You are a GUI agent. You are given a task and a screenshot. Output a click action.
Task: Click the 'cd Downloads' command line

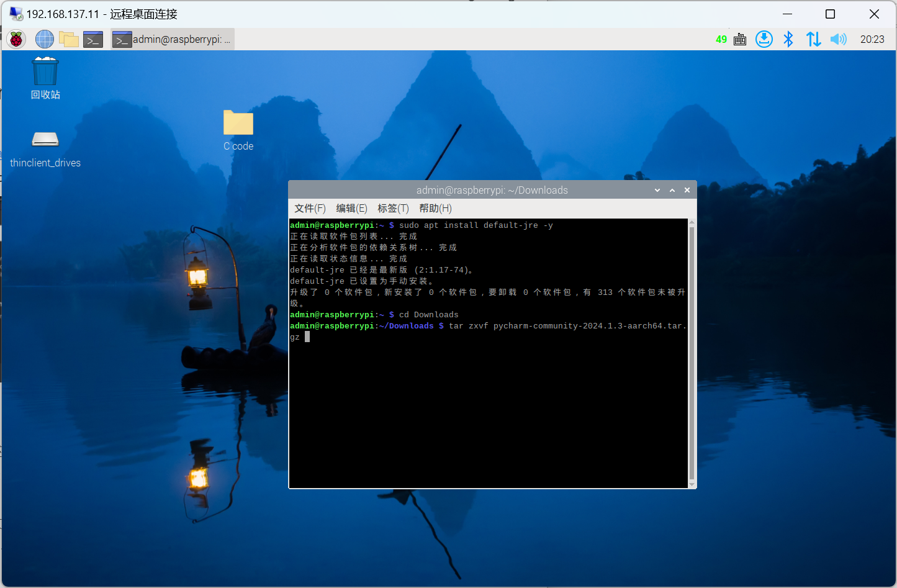428,315
